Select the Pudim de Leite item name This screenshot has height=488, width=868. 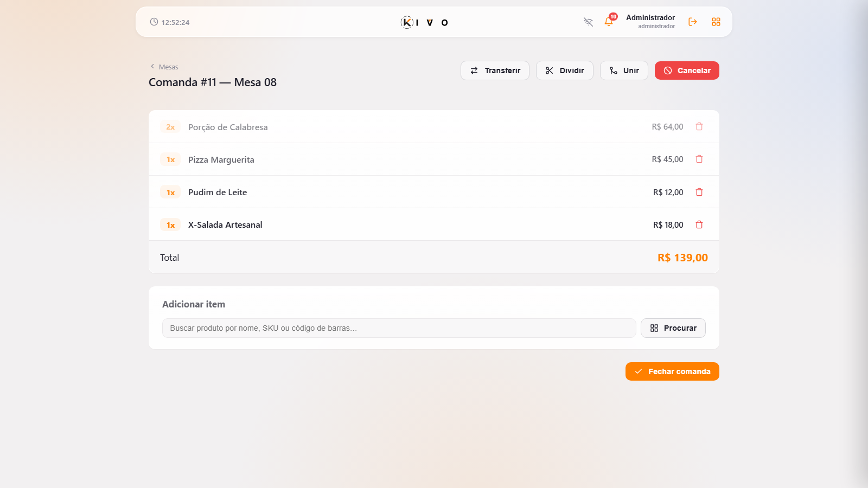tap(218, 192)
